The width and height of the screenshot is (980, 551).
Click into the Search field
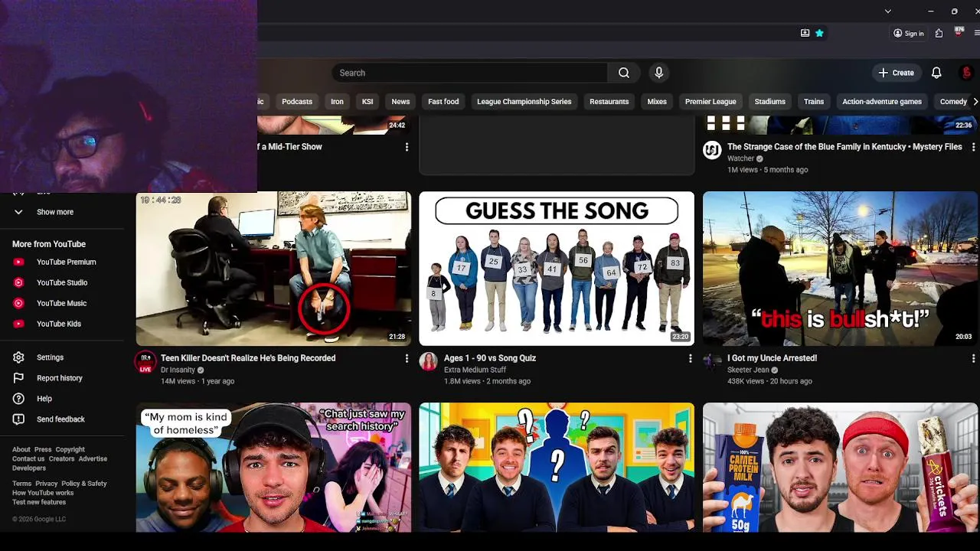(470, 73)
